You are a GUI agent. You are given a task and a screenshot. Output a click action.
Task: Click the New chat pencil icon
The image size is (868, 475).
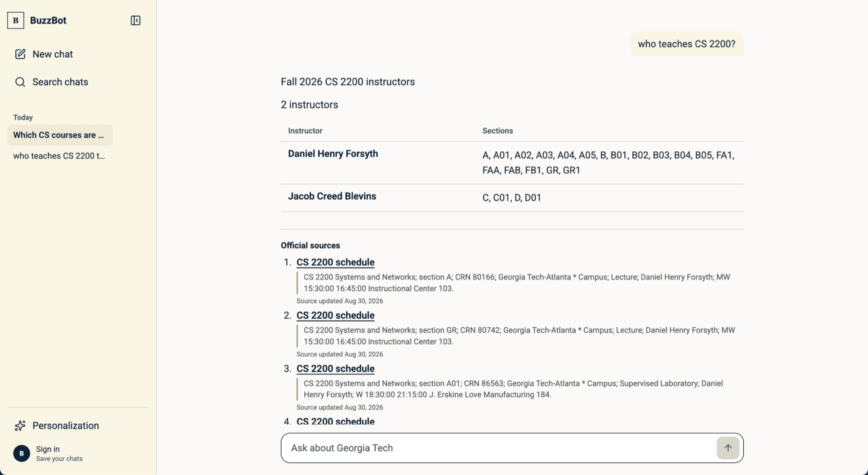20,54
